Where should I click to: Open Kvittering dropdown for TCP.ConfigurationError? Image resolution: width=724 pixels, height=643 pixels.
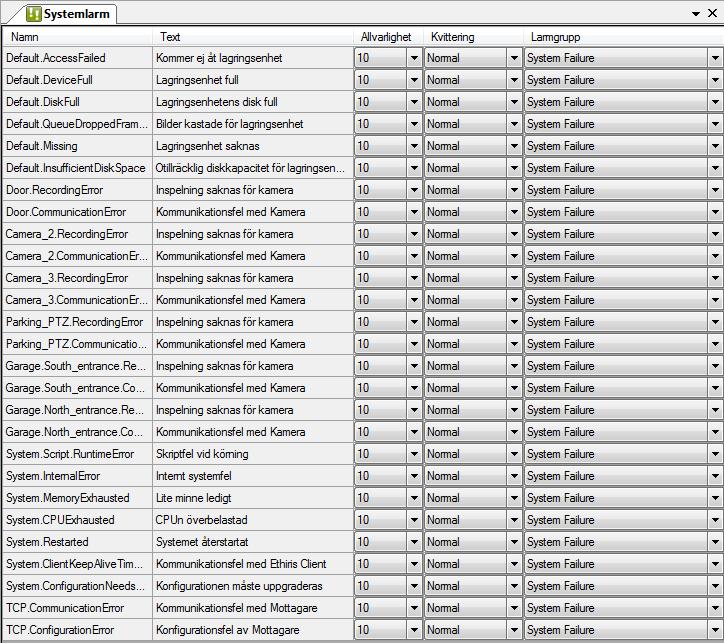click(514, 630)
